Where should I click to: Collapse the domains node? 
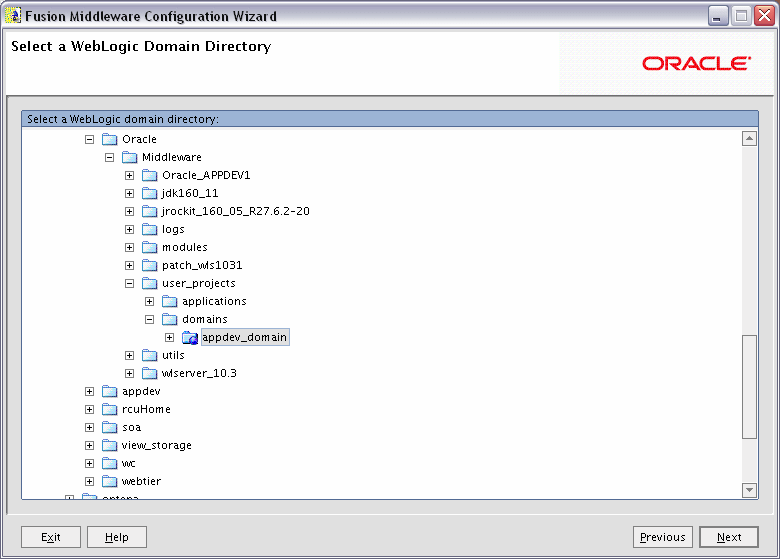pos(149,319)
